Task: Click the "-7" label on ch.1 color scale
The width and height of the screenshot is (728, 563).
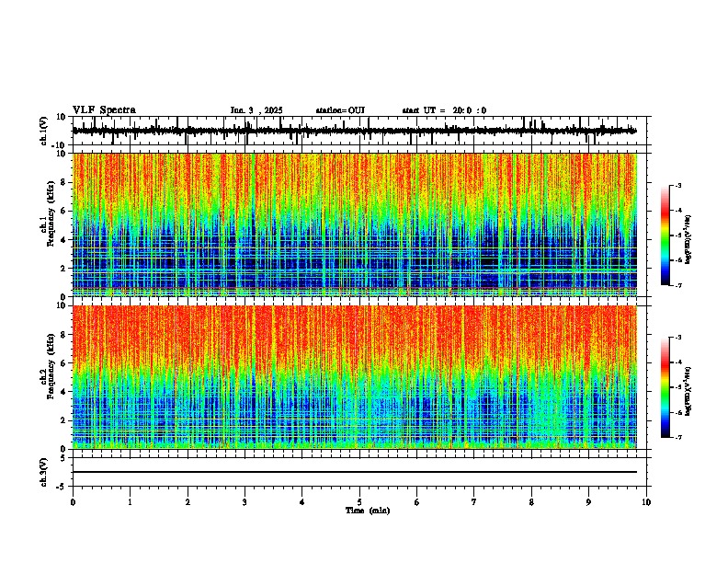Action: pyautogui.click(x=677, y=285)
